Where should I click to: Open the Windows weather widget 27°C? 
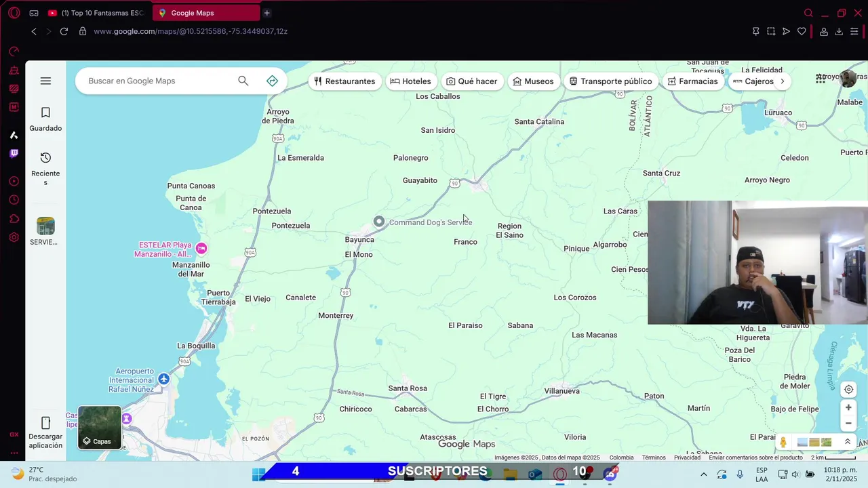click(x=44, y=474)
